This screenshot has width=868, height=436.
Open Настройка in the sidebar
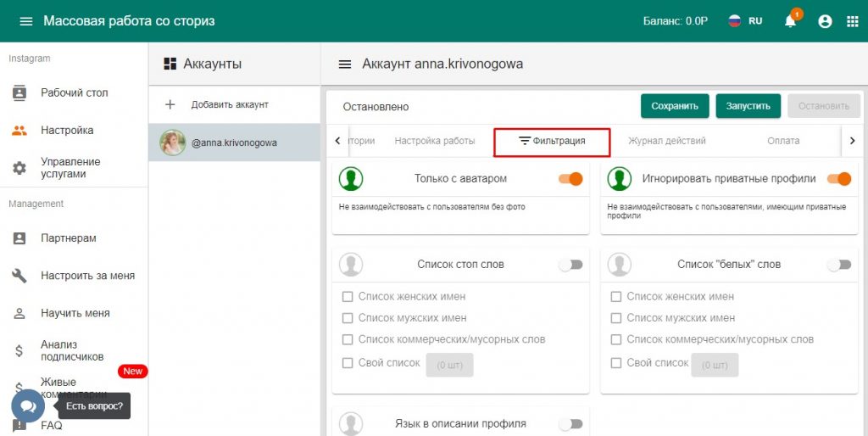click(67, 131)
